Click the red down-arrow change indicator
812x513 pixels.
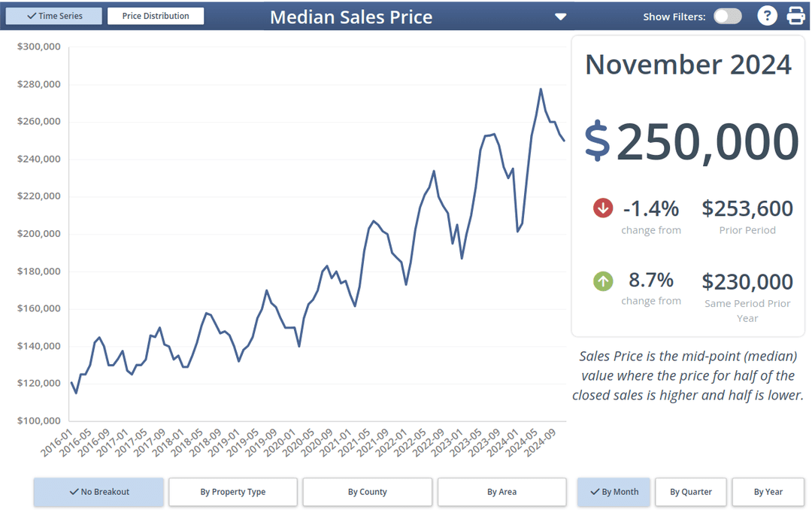[603, 208]
